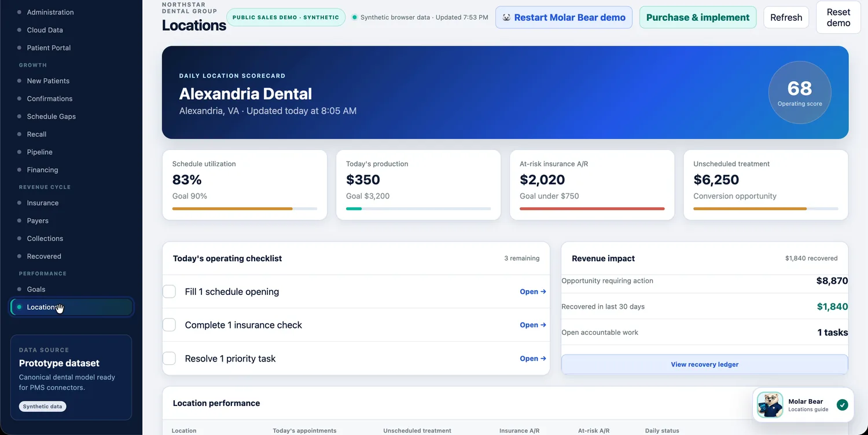Click View recovery ledger button
This screenshot has width=868, height=435.
pyautogui.click(x=705, y=364)
